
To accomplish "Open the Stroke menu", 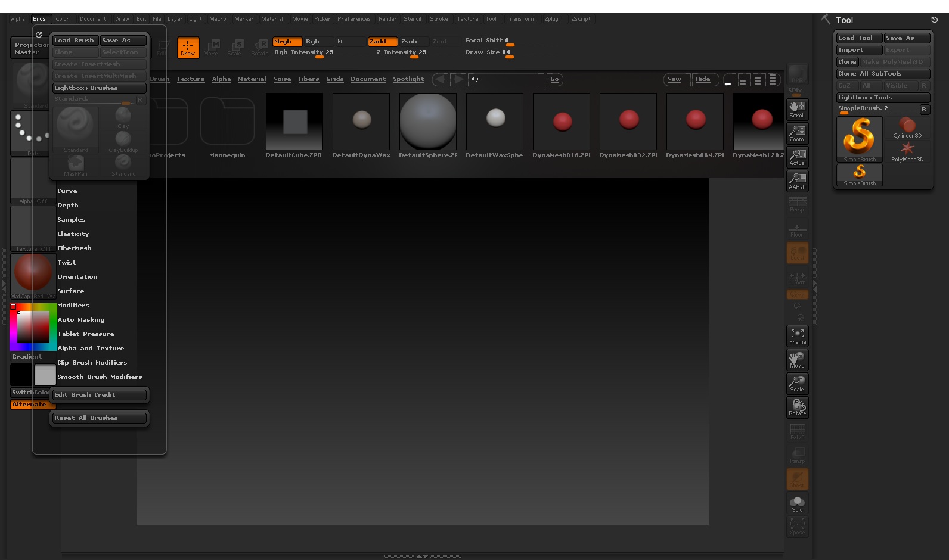I will coord(439,19).
